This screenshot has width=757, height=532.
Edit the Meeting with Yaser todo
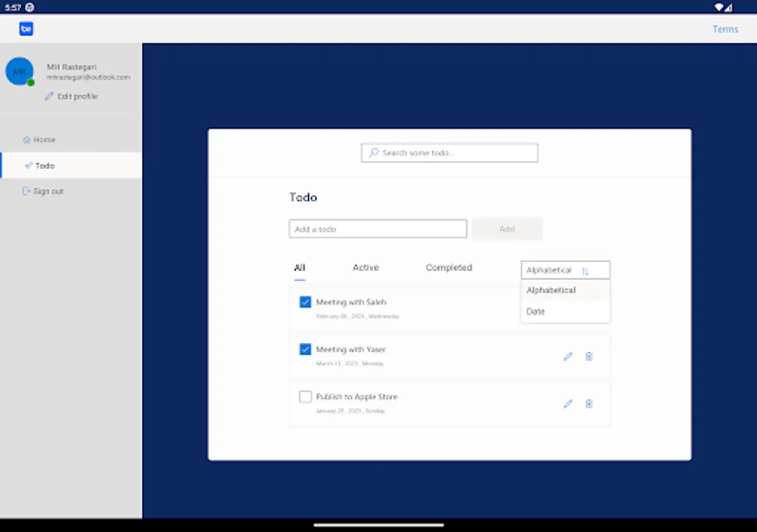[x=567, y=356]
